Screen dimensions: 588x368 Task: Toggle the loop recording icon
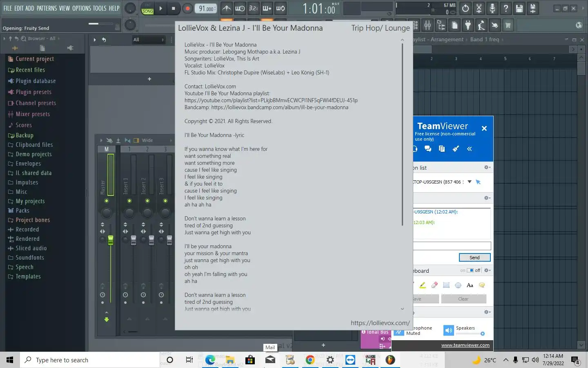point(281,8)
